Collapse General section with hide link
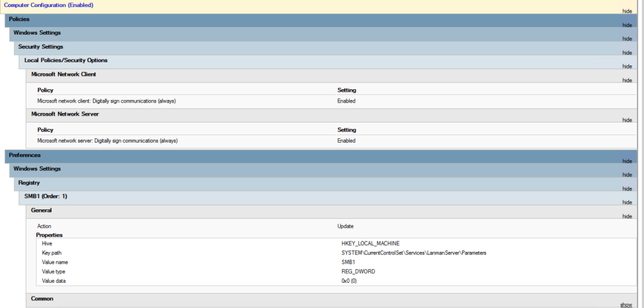Viewport: 644px width, 308px height. (x=626, y=216)
